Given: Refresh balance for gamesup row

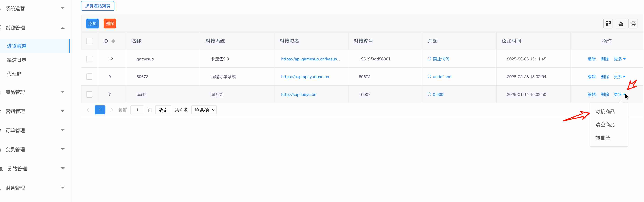Looking at the screenshot, I should [429, 59].
